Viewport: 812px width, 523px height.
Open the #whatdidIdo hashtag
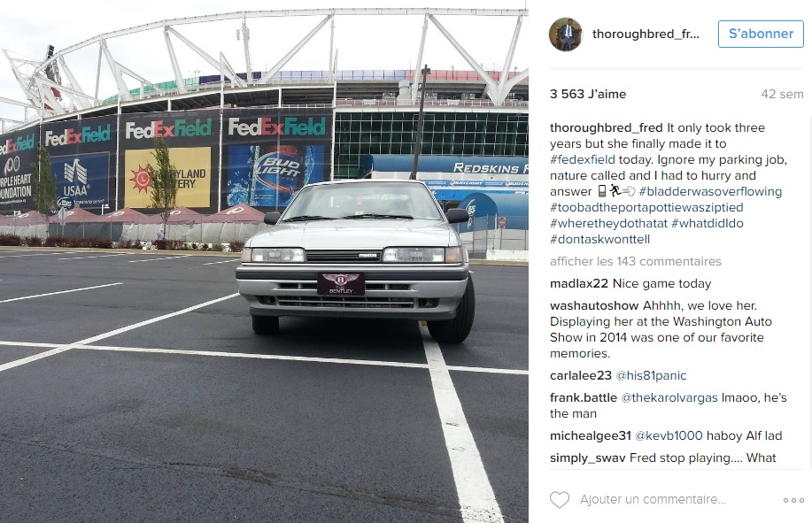pos(707,224)
